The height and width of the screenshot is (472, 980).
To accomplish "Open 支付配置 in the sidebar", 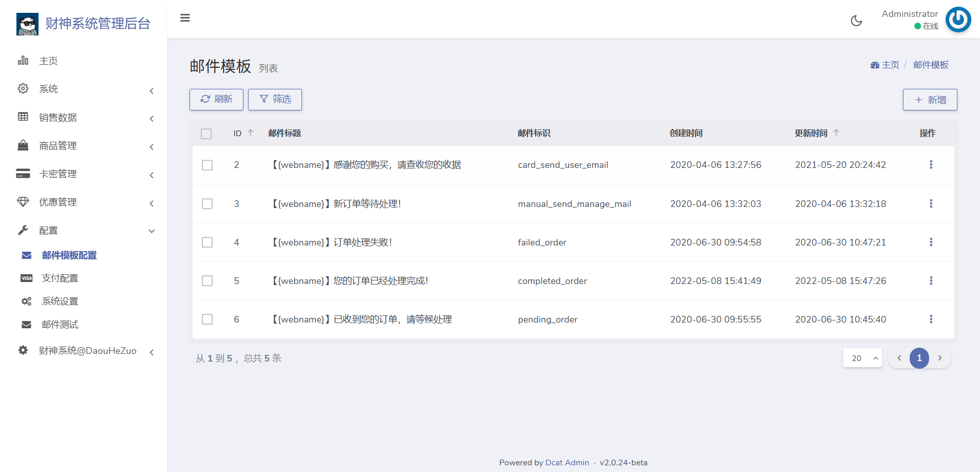I will (x=60, y=278).
